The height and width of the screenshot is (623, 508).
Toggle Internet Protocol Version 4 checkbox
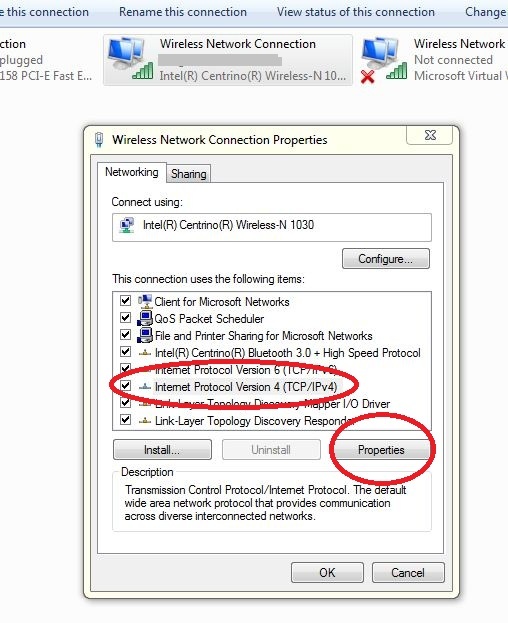(126, 386)
